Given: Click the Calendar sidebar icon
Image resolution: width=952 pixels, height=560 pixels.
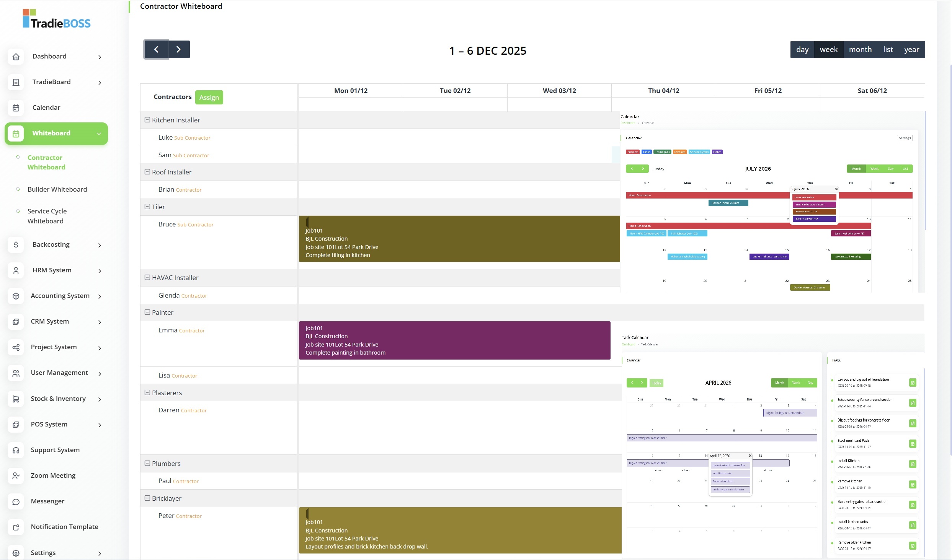Looking at the screenshot, I should [16, 108].
